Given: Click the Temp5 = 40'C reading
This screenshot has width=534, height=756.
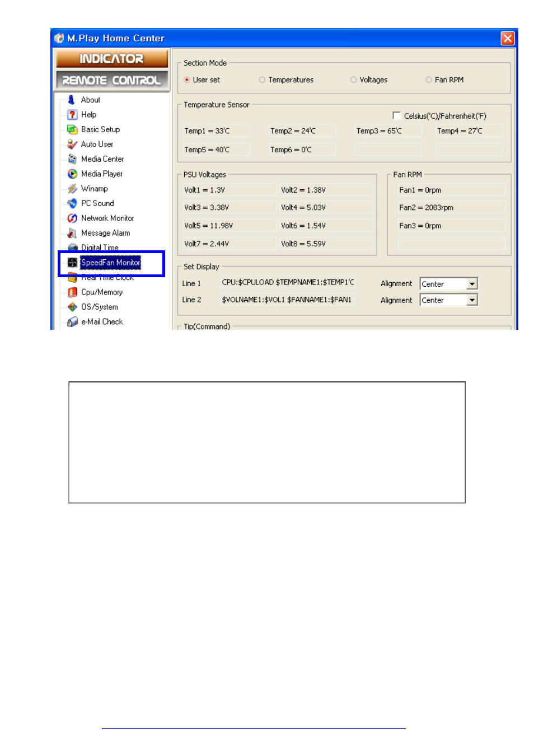Looking at the screenshot, I should click(x=216, y=150).
